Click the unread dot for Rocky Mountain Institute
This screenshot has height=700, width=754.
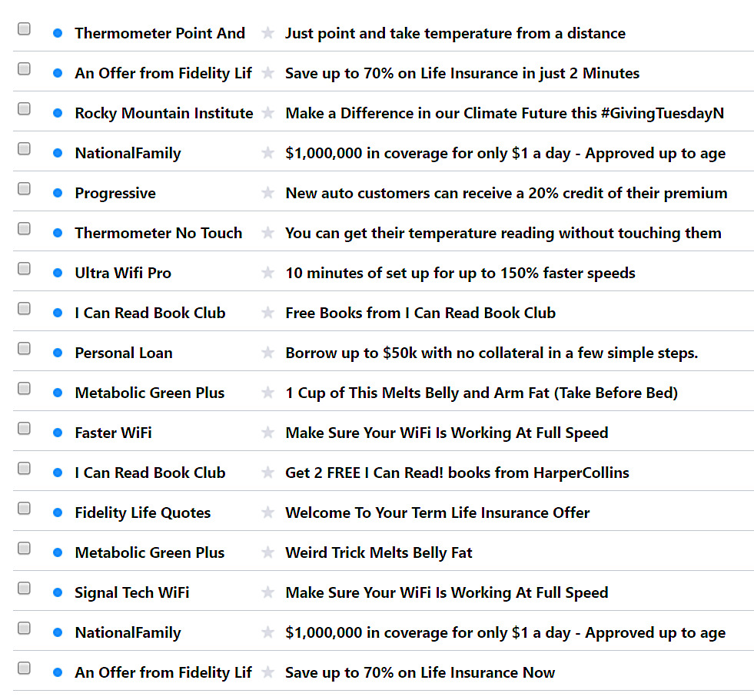[58, 113]
